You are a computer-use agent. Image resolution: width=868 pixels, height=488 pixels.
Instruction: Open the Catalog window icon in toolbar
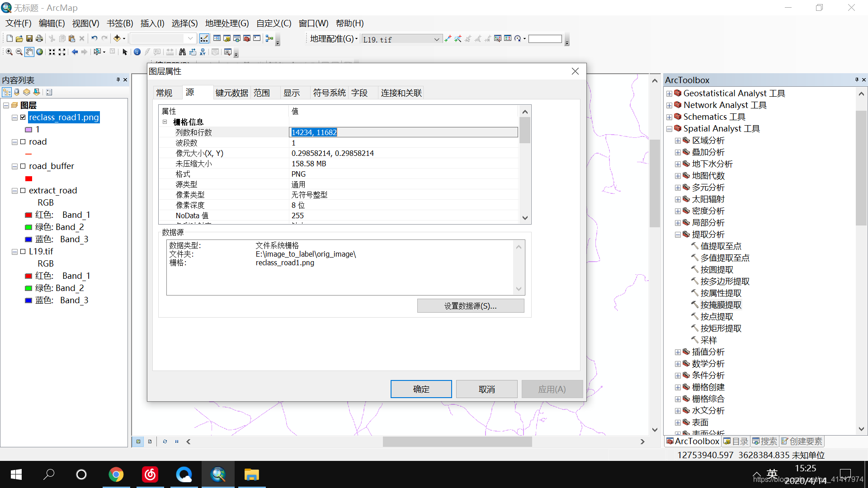[227, 39]
